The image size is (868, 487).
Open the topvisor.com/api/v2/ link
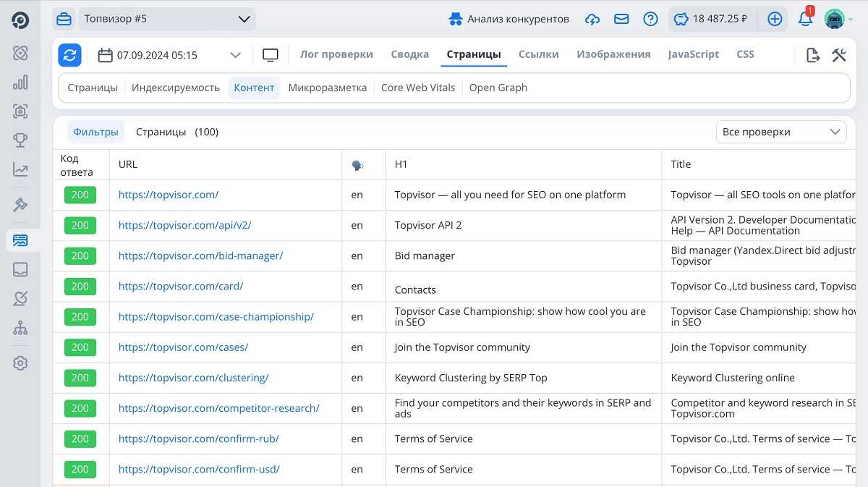185,225
